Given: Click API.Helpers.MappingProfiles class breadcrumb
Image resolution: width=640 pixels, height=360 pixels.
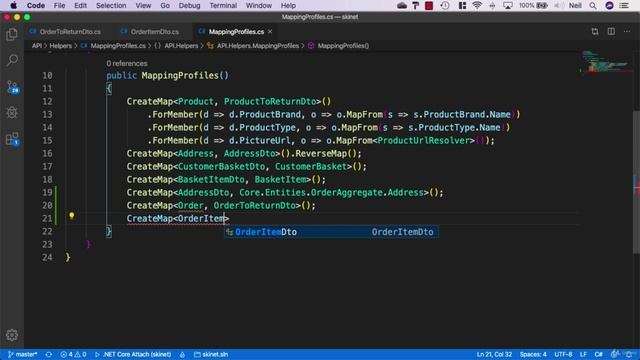Looking at the screenshot, I should pyautogui.click(x=253, y=46).
